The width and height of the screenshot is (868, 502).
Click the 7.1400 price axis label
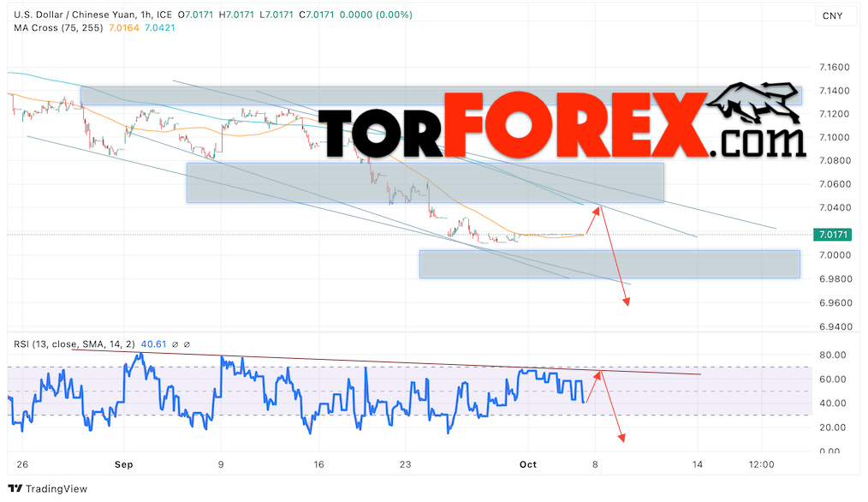(835, 90)
